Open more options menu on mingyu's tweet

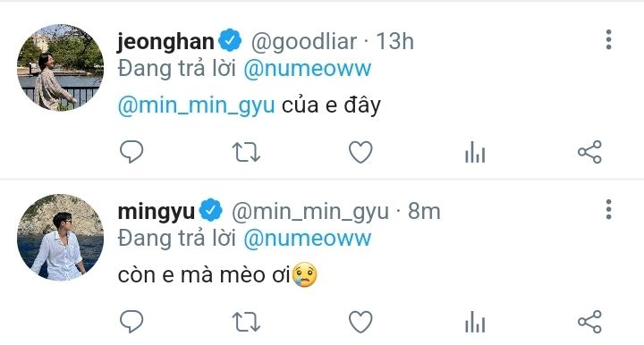(609, 210)
